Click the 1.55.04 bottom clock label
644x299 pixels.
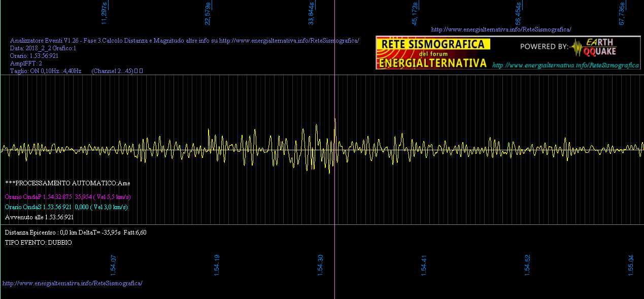[x=631, y=265]
